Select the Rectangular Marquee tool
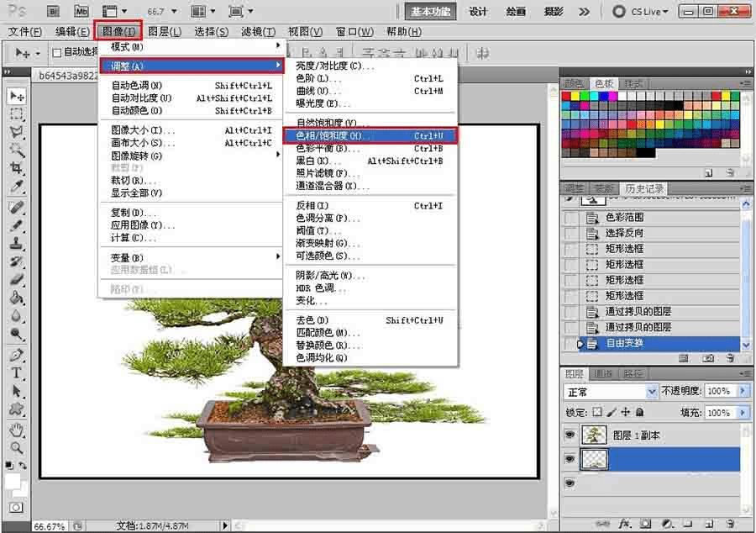Viewport: 756px width, 533px height. [16, 114]
